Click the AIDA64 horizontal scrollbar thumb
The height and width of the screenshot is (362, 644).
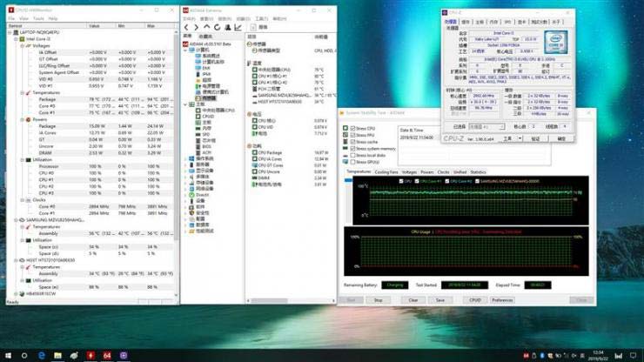pos(269,301)
